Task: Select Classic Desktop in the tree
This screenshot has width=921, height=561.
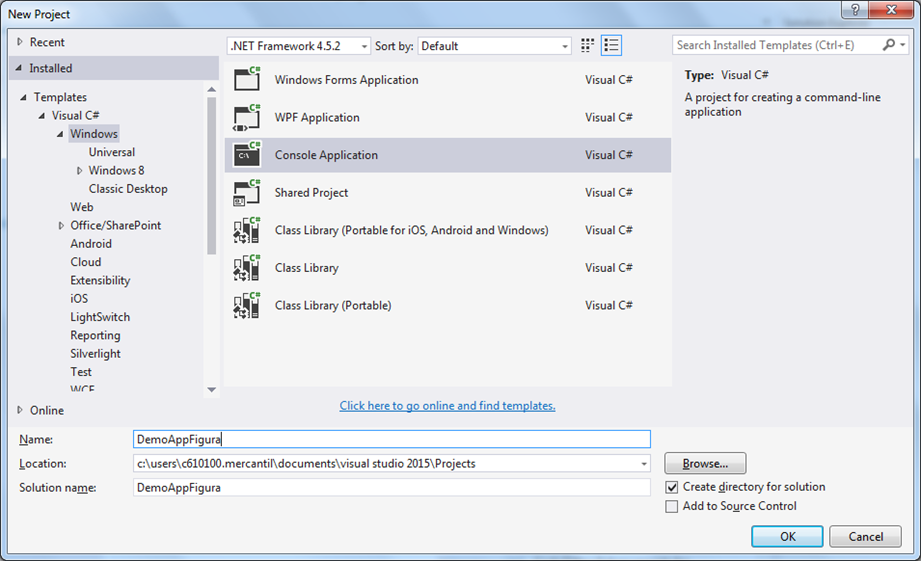Action: 128,189
